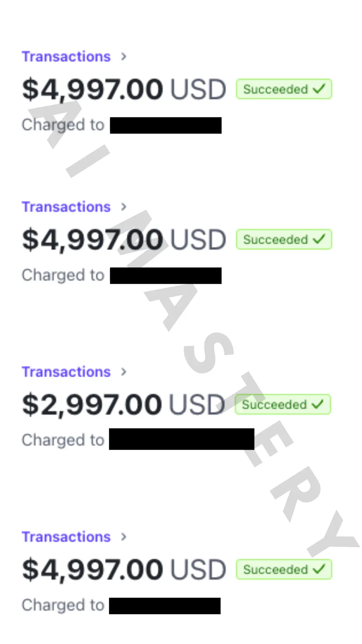The width and height of the screenshot is (362, 644).
Task: Click the second Transactions breadcrumb link
Action: [66, 207]
